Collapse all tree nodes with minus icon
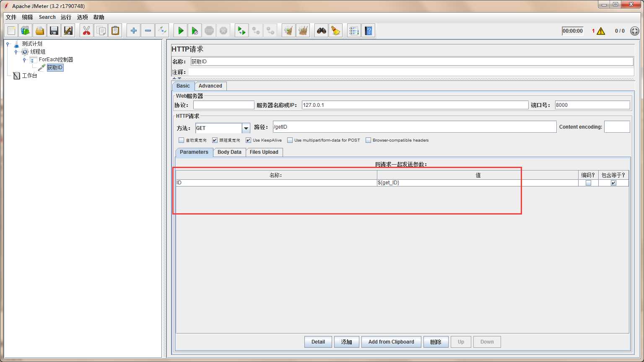644x362 pixels. (x=148, y=31)
